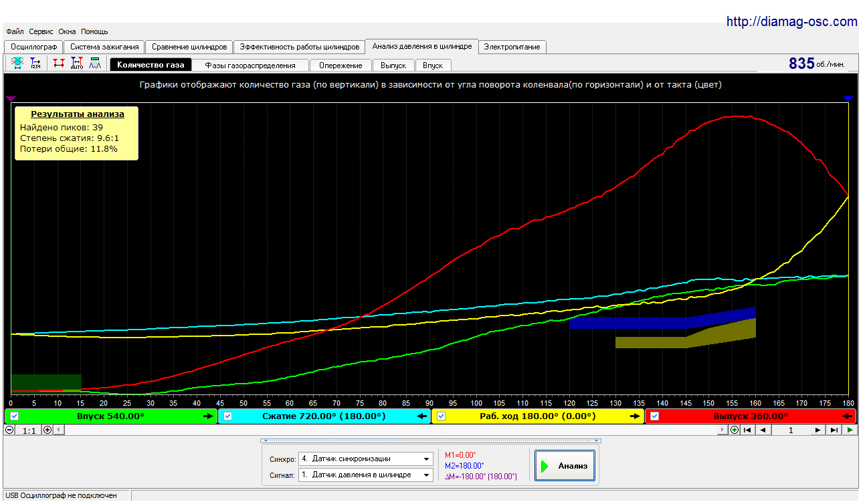This screenshot has width=867, height=504.
Task: Click the green play arrow at bottom right
Action: [850, 430]
